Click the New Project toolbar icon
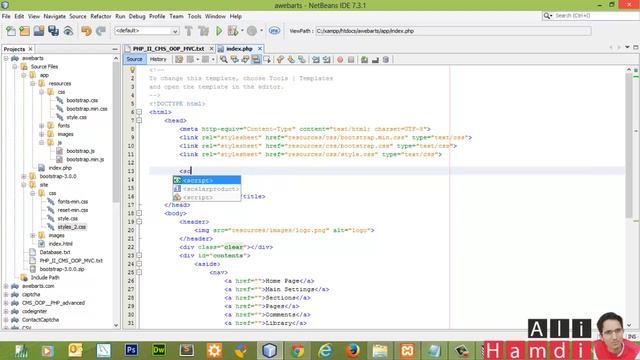This screenshot has height=360, width=640. 25,31
